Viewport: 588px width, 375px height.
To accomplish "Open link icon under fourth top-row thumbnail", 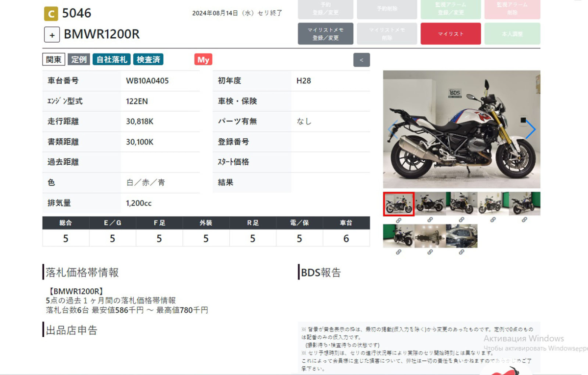I will [x=493, y=220].
